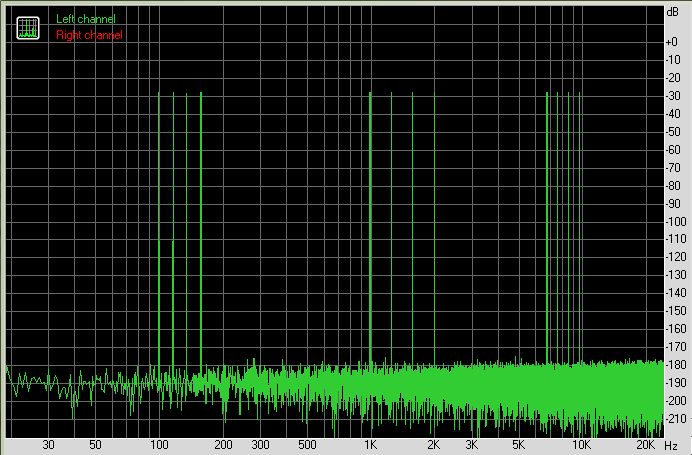Click the 'dB' axis unit label

click(673, 12)
